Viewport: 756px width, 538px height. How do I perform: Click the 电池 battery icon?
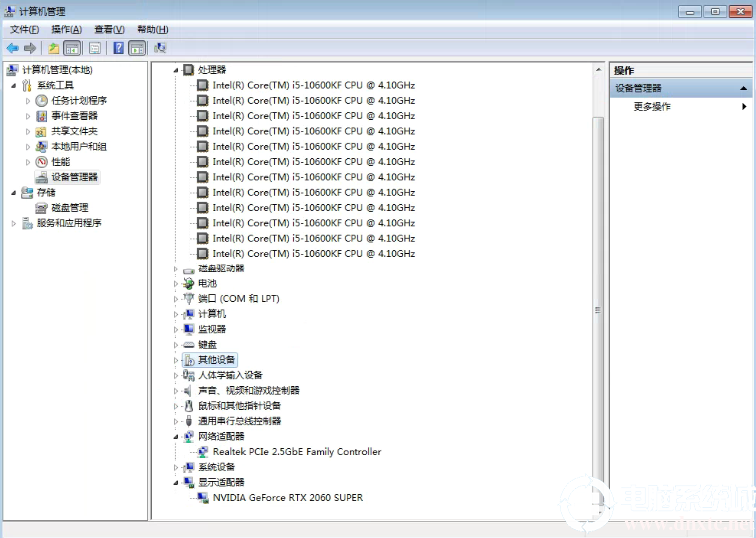click(x=189, y=283)
